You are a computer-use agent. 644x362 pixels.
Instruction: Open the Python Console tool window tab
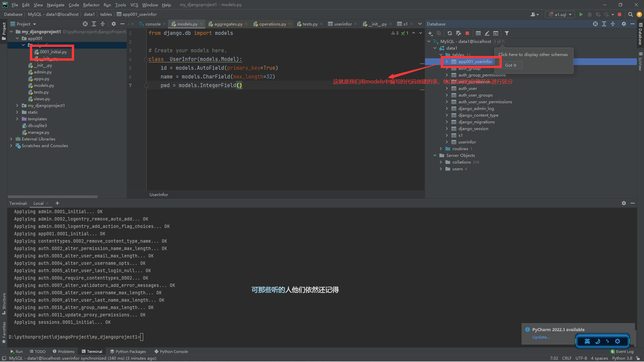pyautogui.click(x=171, y=352)
